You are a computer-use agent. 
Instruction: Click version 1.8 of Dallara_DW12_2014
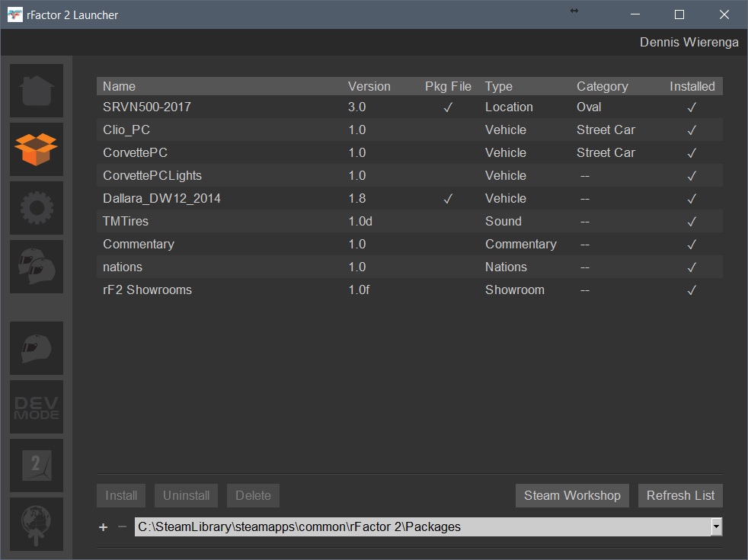coord(356,198)
